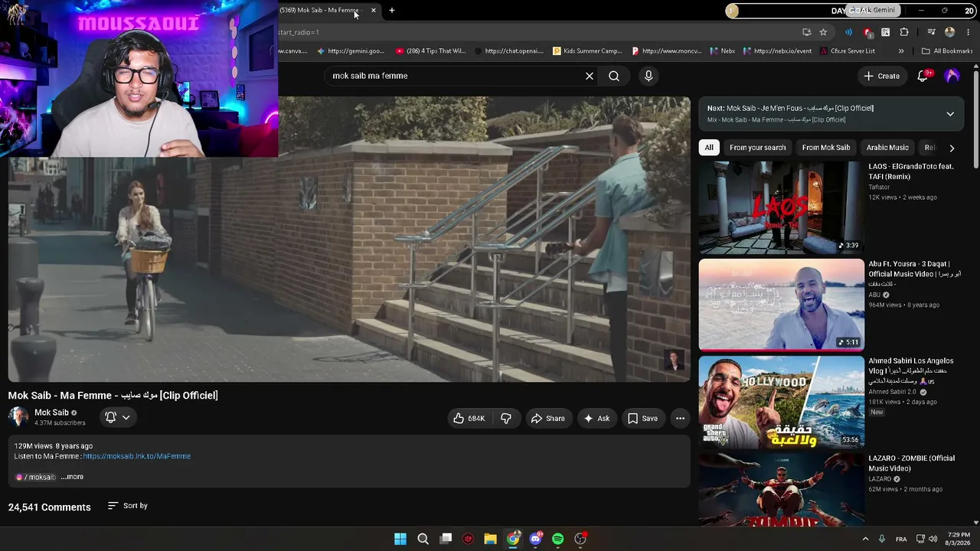
Task: Open the chat.openai bookmark
Action: (x=509, y=51)
